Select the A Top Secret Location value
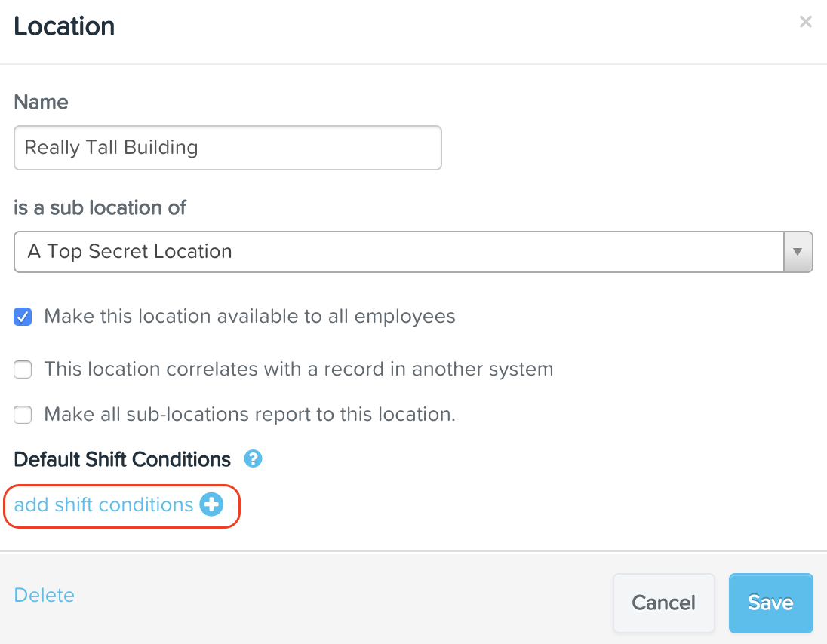 coord(130,251)
